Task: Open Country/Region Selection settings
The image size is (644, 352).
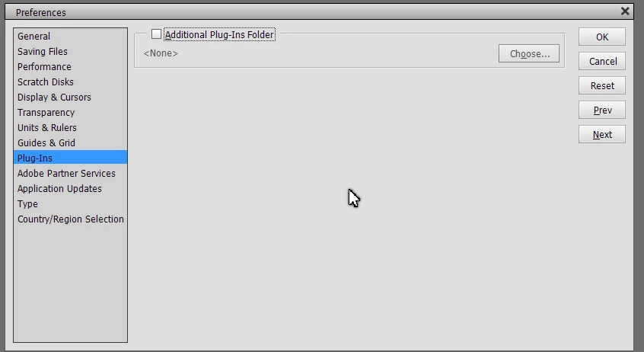Action: click(70, 219)
